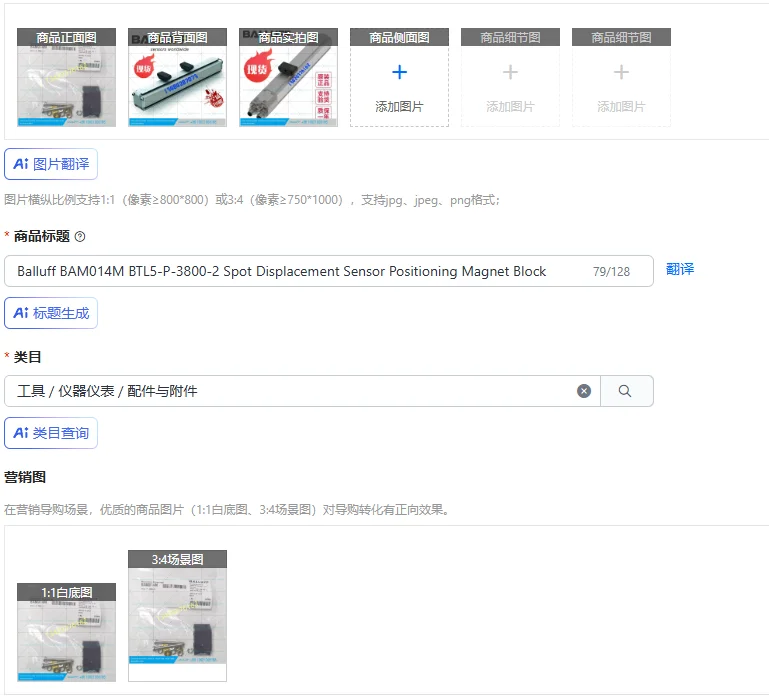The height and width of the screenshot is (697, 769).
Task: Click the 79/128 character counter text
Action: 611,272
